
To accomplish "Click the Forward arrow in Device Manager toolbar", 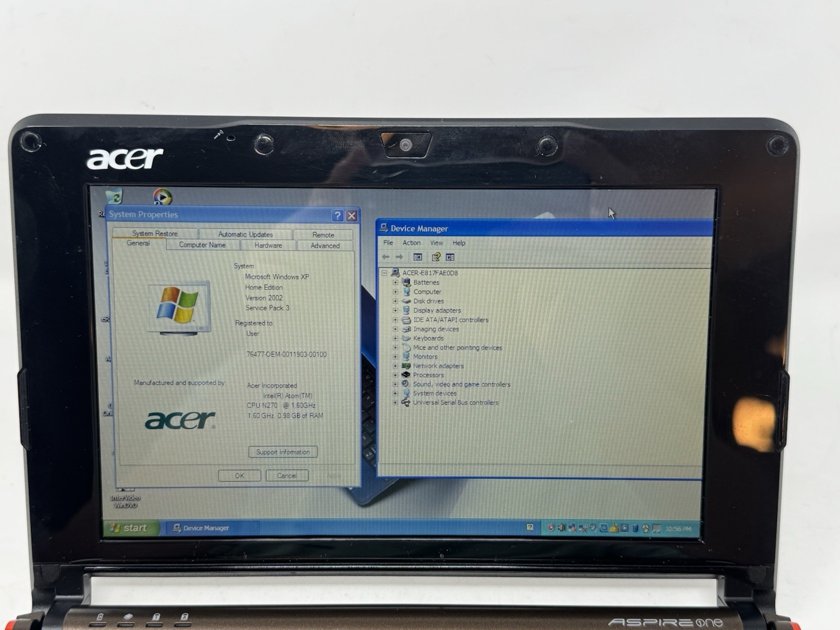I will pos(400,257).
